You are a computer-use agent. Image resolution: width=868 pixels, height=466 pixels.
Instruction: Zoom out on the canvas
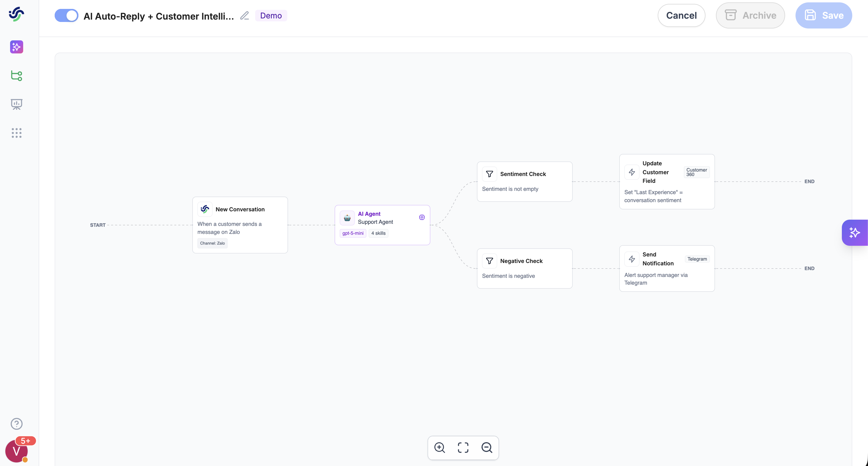(487, 448)
